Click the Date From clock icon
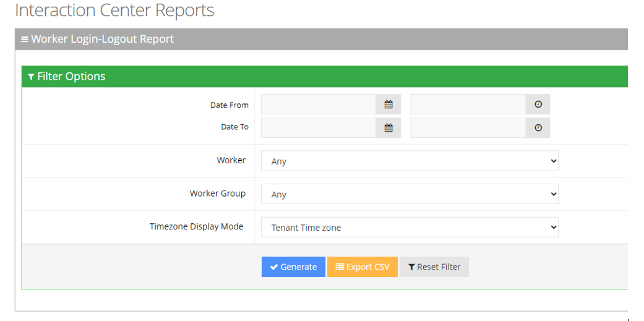This screenshot has height=321, width=644. click(538, 105)
